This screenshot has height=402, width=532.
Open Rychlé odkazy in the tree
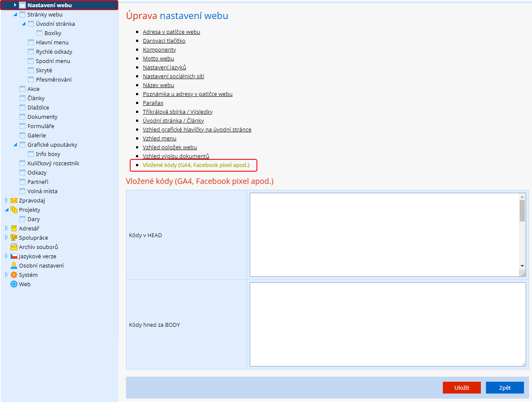(x=54, y=52)
